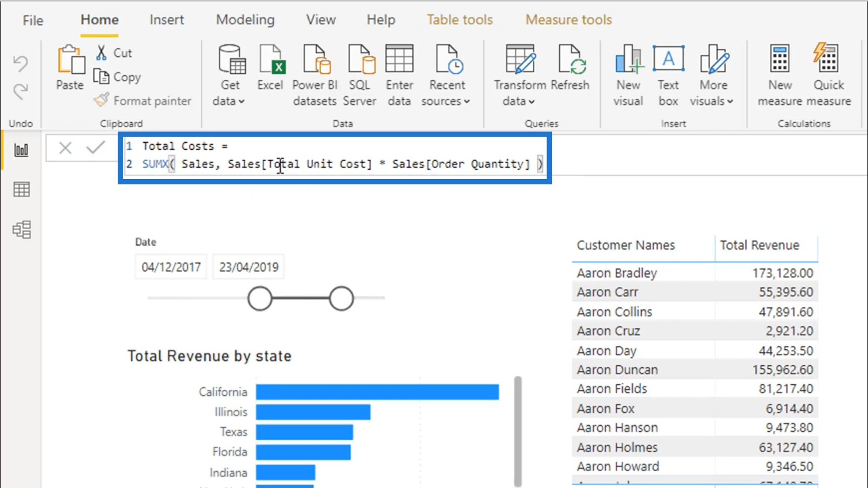The height and width of the screenshot is (488, 868).
Task: Sort by Customer Names column header
Action: (626, 245)
